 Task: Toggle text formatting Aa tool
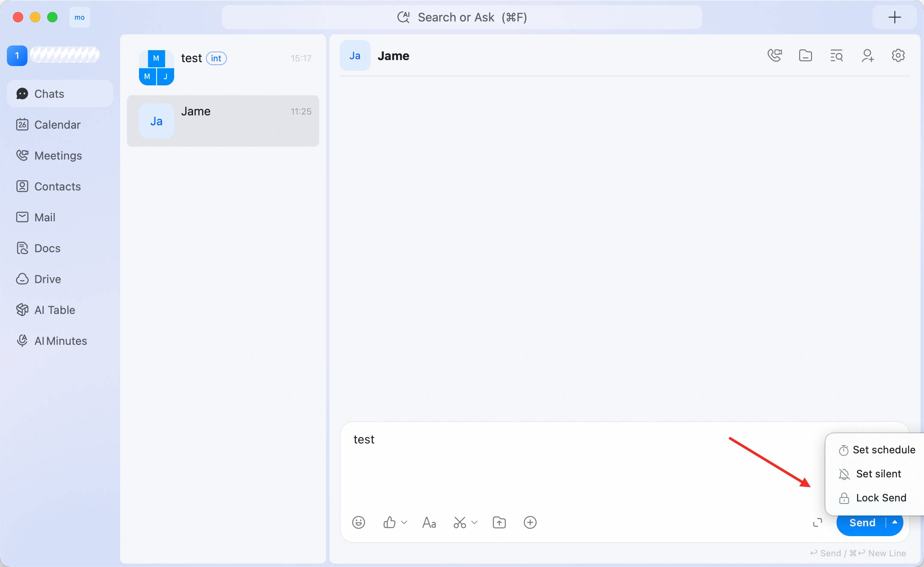(x=429, y=522)
